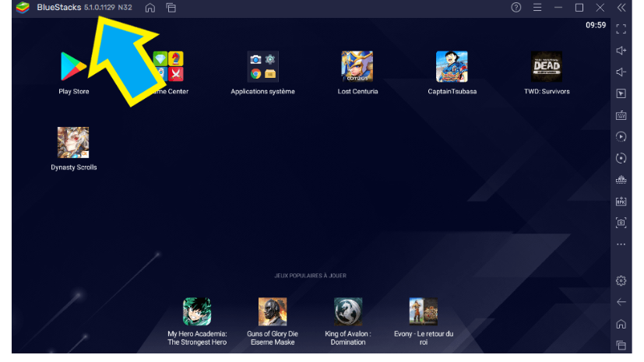Open the hamburger menu in title bar
Screen dimensions: 644x362
[x=537, y=8]
